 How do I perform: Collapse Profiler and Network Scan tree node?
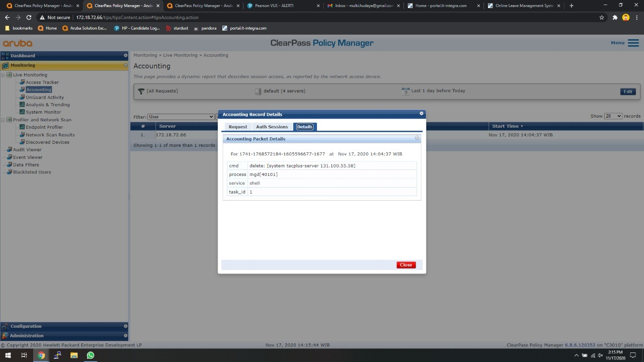tap(3, 120)
